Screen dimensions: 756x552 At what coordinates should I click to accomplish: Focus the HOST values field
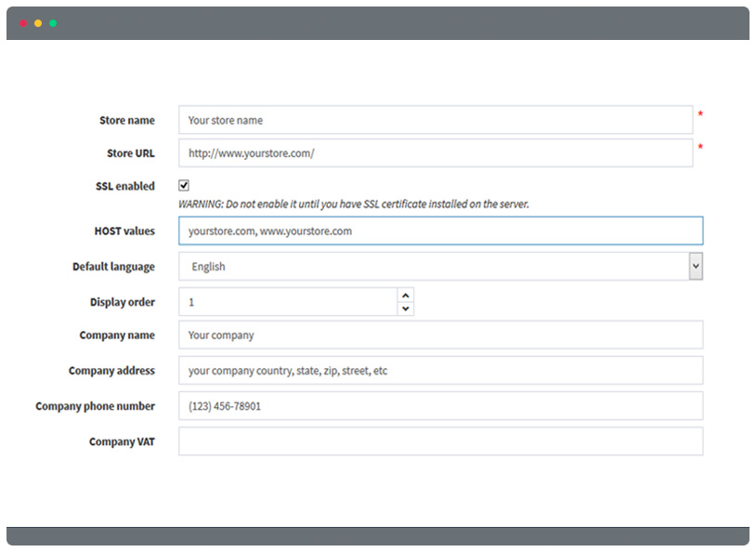pyautogui.click(x=440, y=230)
